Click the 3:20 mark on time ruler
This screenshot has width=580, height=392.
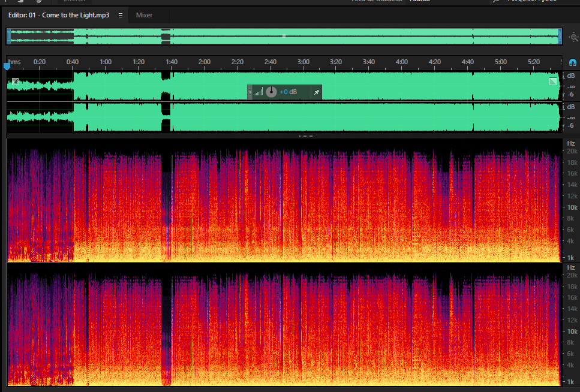pyautogui.click(x=336, y=62)
